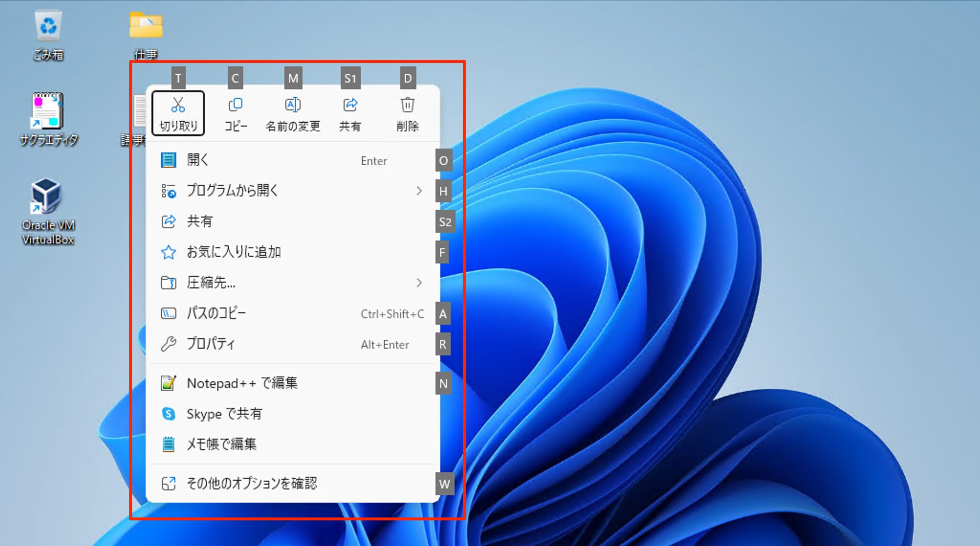Select the 切り取り (Cut) icon
Screen dimensions: 980x546
178,114
